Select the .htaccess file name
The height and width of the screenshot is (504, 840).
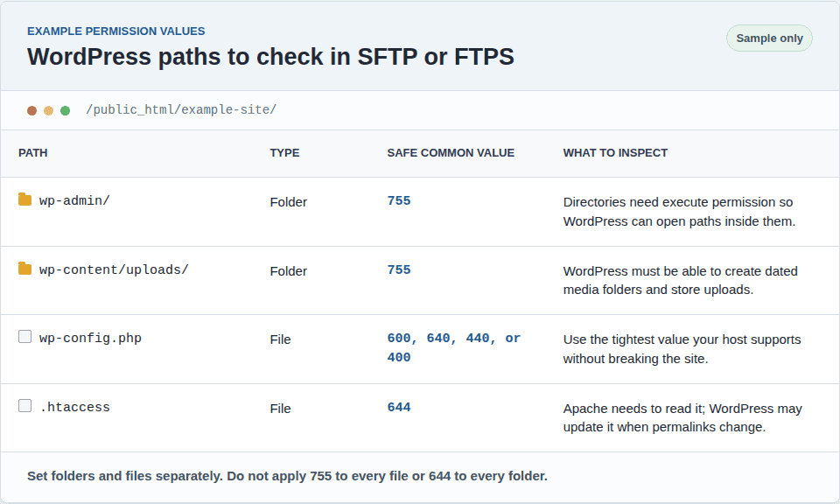(x=74, y=407)
